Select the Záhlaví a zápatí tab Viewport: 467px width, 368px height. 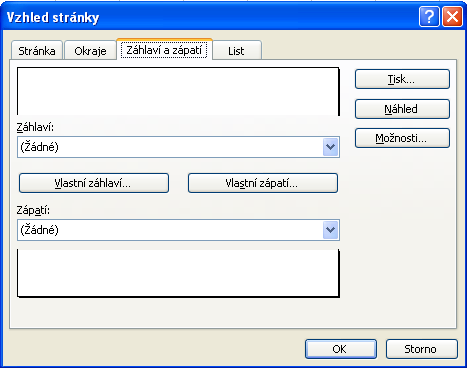(164, 50)
